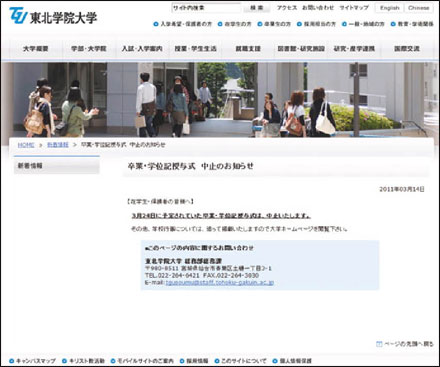Image resolution: width=440 pixels, height=367 pixels.
Task: Click the TEL.022-264-6421 contact line
Action: click(x=172, y=276)
